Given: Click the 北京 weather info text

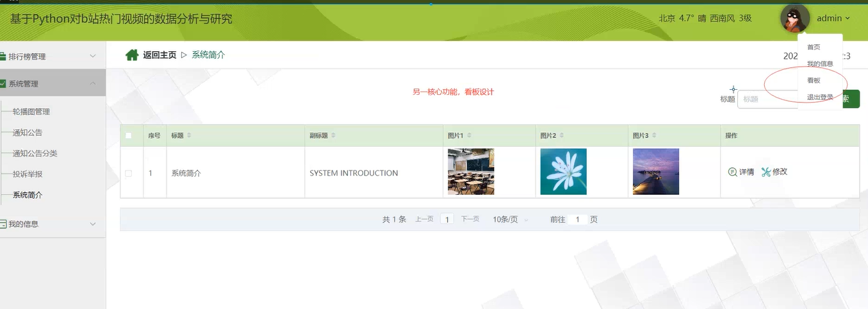Looking at the screenshot, I should (x=705, y=19).
